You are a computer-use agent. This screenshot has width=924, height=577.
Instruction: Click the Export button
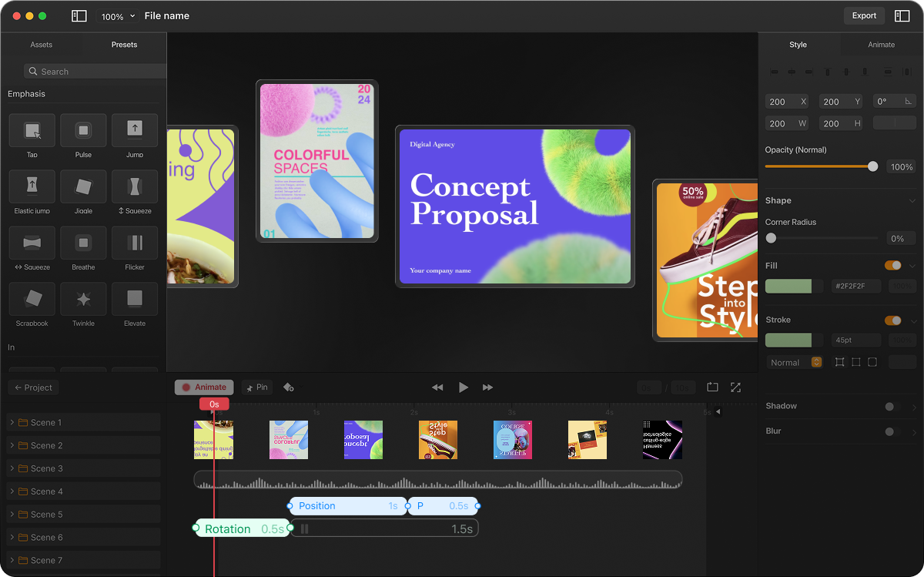(x=863, y=15)
